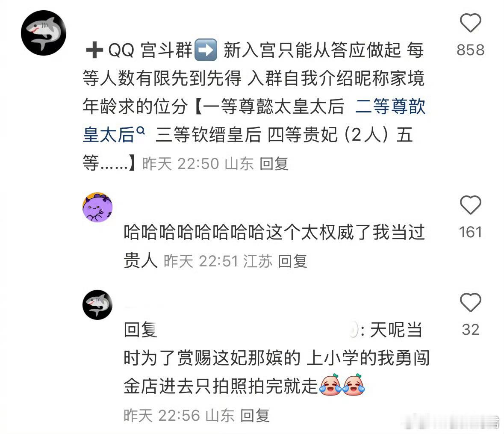
Task: Tap the heart beside the 哈哈哈 comment
Action: [470, 205]
